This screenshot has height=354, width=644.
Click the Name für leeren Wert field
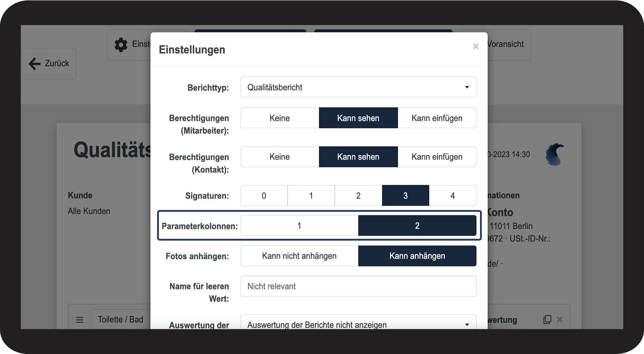coord(358,286)
